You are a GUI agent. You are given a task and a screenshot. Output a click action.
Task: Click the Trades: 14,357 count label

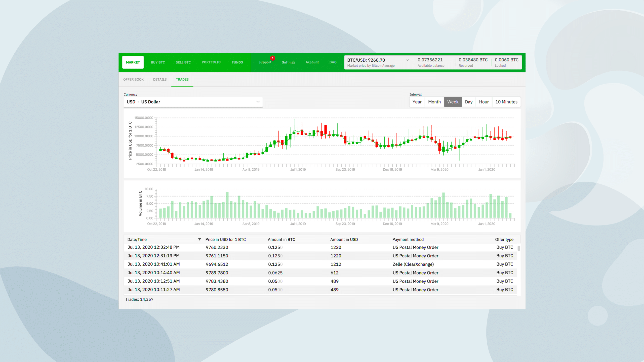139,299
